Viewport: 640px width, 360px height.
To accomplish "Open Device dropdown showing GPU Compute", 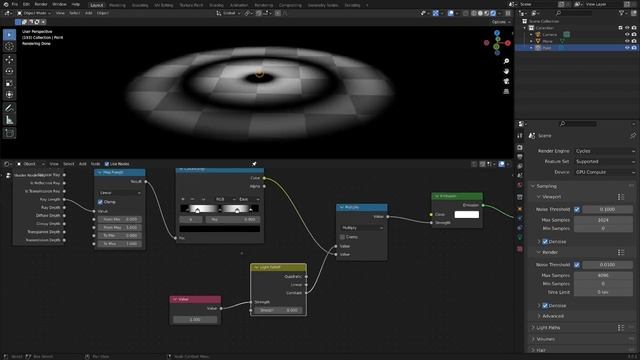I will (605, 172).
